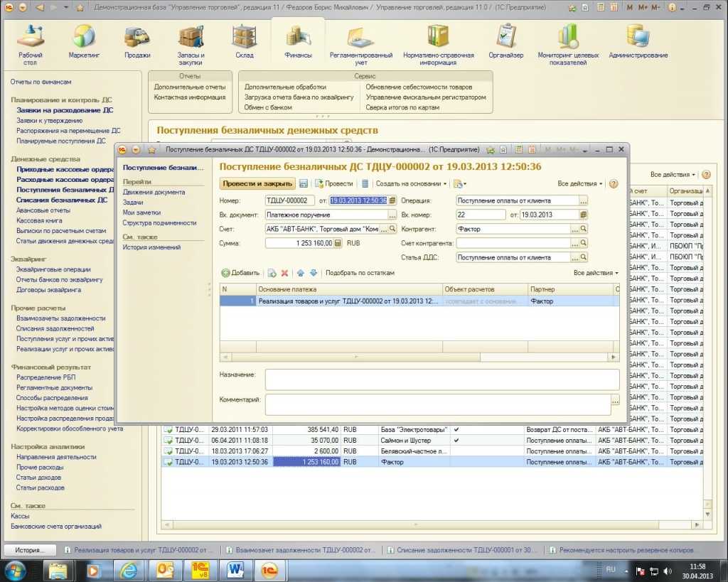Open calendar icon next to document date
728x582 pixels.
[392, 200]
